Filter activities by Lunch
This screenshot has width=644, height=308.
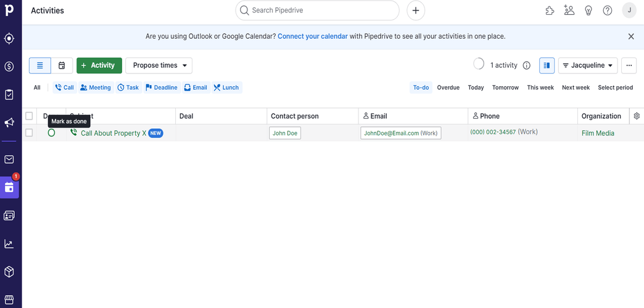click(x=226, y=87)
